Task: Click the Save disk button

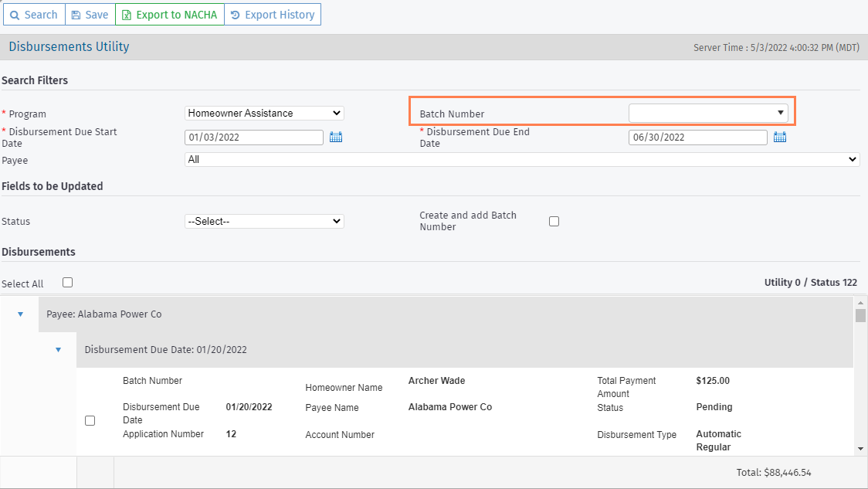Action: (x=90, y=15)
